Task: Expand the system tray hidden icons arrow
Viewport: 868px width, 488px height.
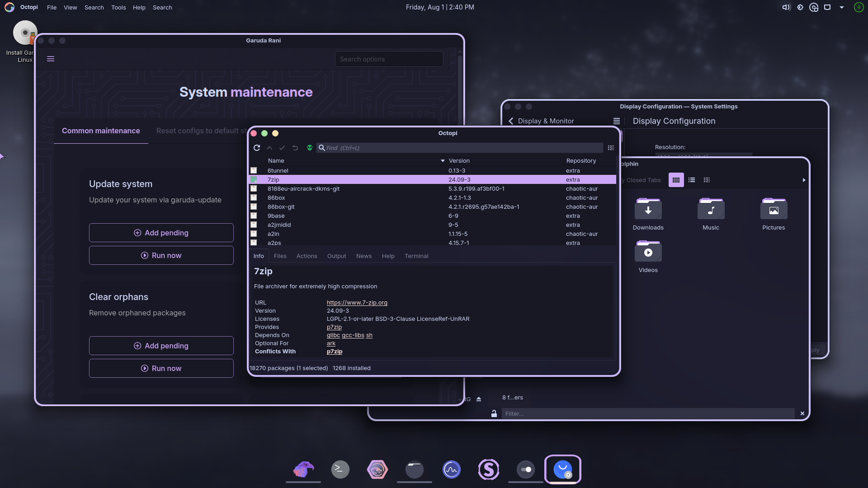Action: pos(842,7)
